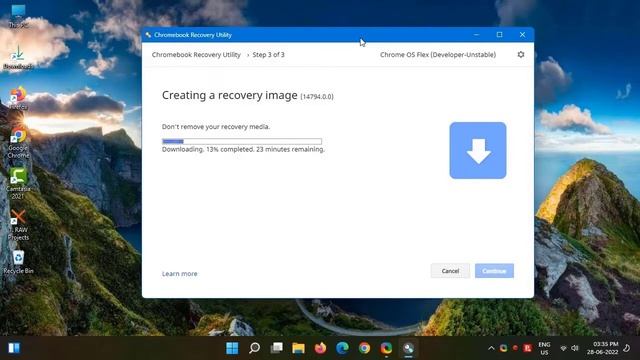The width and height of the screenshot is (640, 360).
Task: Open the Downloads desktop shortcut
Action: 18,57
